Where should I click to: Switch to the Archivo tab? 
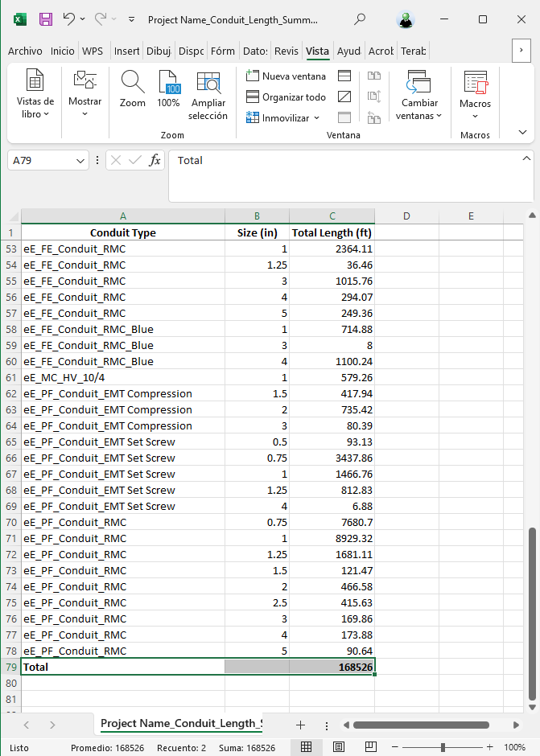pyautogui.click(x=25, y=51)
